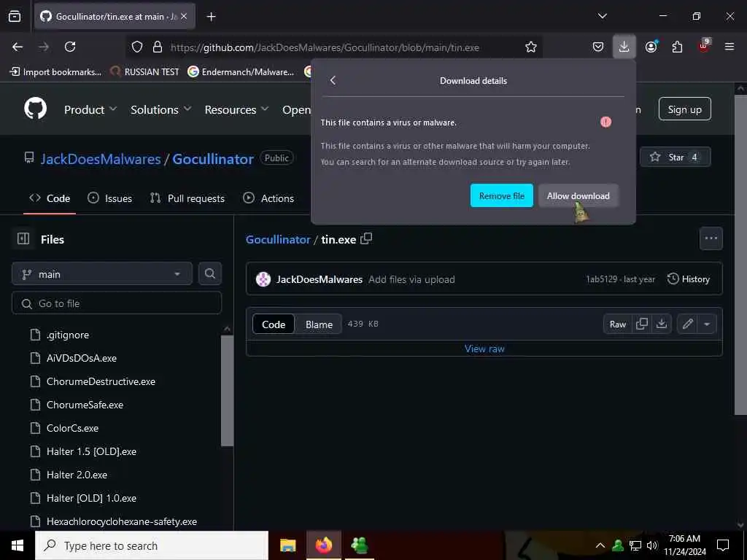
Task: Open the RUSSIAN TEST bookmark
Action: pyautogui.click(x=144, y=72)
